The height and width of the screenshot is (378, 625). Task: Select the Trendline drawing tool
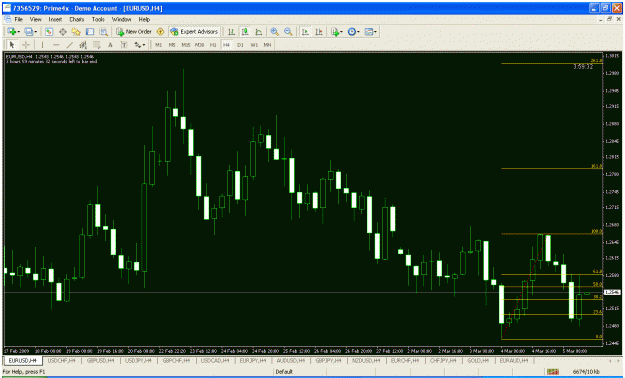(69, 45)
